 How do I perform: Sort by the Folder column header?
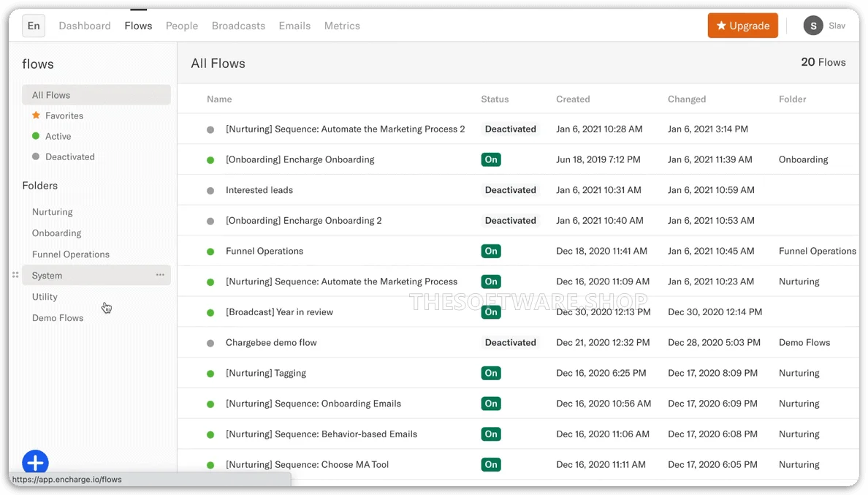point(792,99)
